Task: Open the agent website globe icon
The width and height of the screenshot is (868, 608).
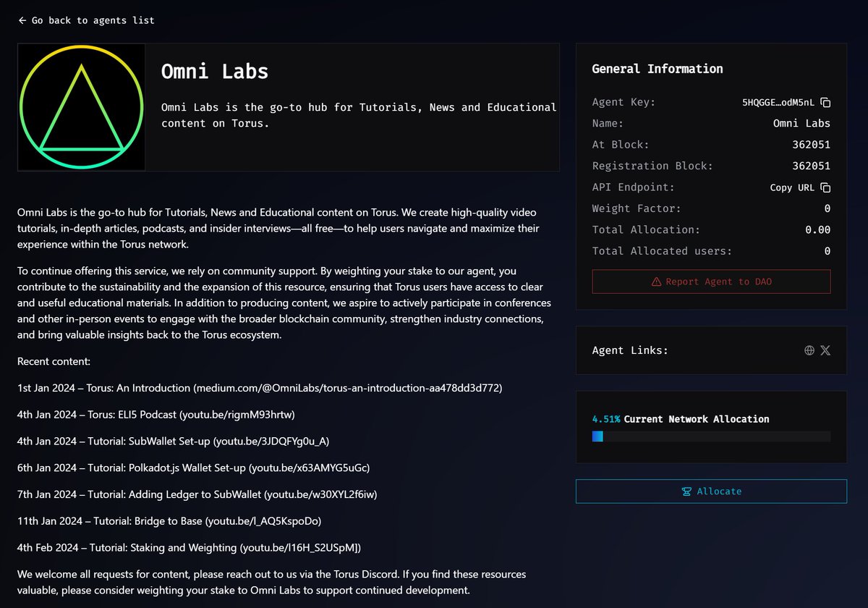Action: [809, 350]
